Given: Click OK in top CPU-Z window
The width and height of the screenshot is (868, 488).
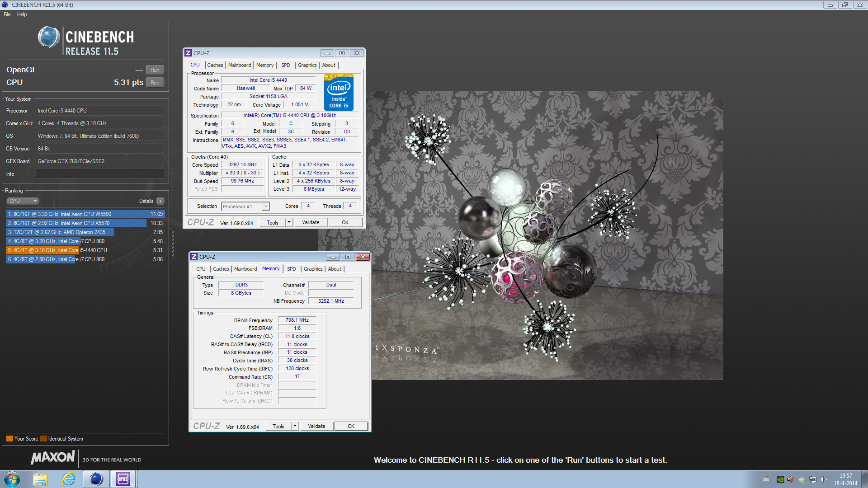Looking at the screenshot, I should (345, 222).
